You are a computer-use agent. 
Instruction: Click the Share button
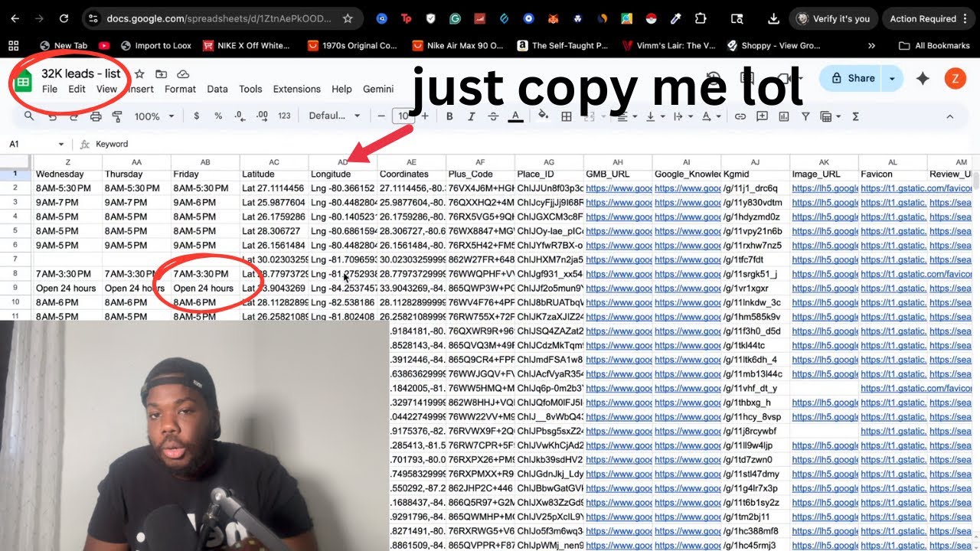tap(851, 78)
